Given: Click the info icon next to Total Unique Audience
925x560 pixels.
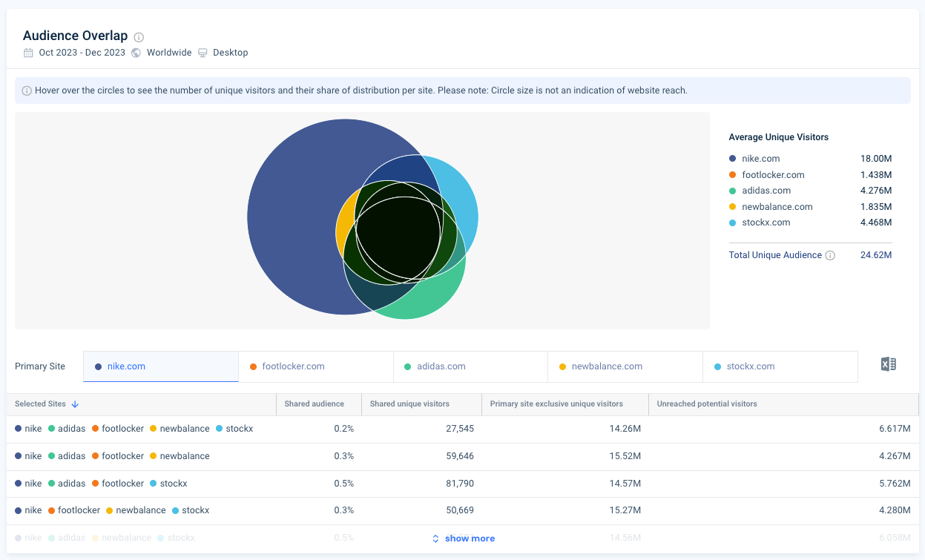Looking at the screenshot, I should 831,255.
